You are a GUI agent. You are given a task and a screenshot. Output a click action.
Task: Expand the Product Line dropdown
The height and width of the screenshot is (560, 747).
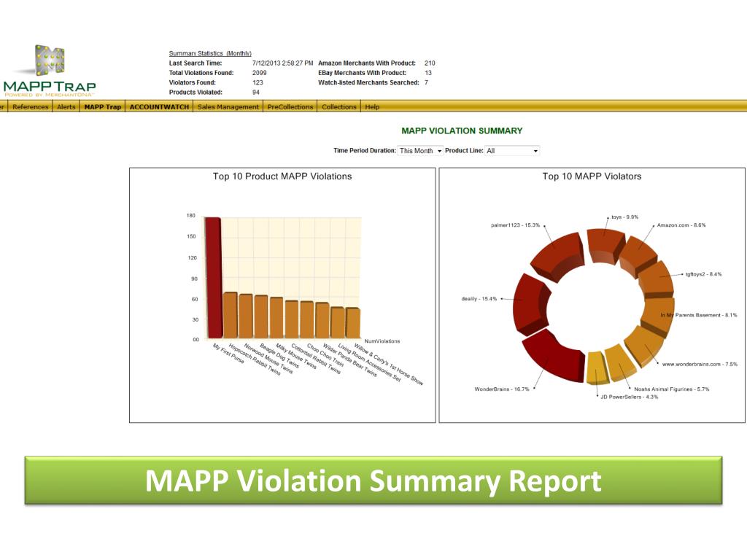pos(512,150)
